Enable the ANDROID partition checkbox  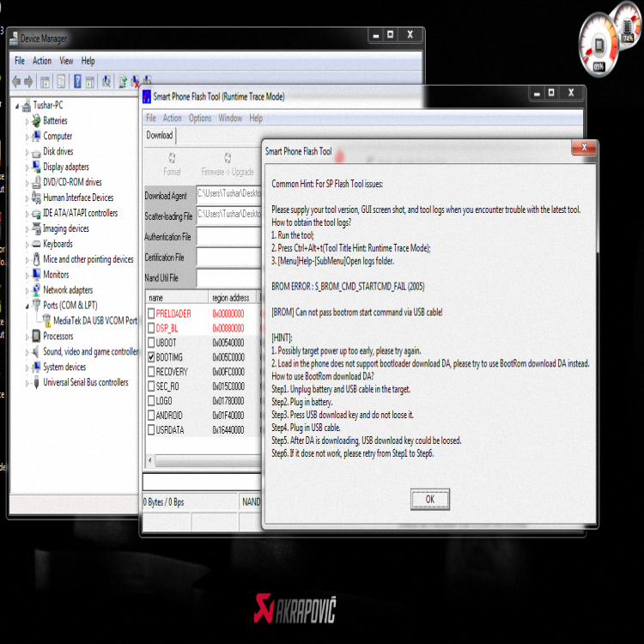click(151, 416)
